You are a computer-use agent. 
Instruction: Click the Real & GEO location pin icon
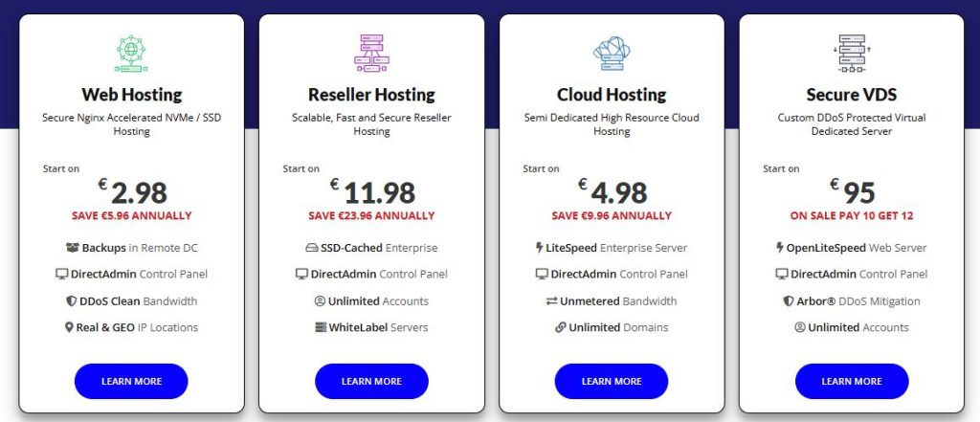pyautogui.click(x=69, y=327)
